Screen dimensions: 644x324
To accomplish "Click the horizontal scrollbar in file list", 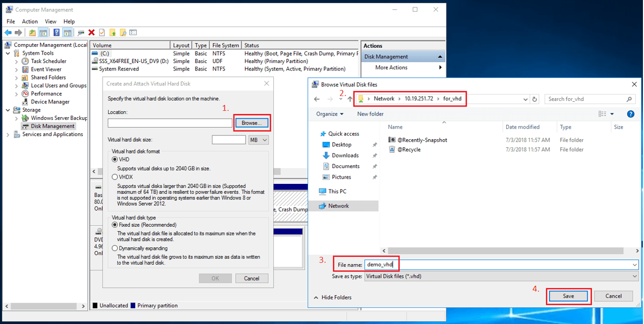I will pos(510,251).
